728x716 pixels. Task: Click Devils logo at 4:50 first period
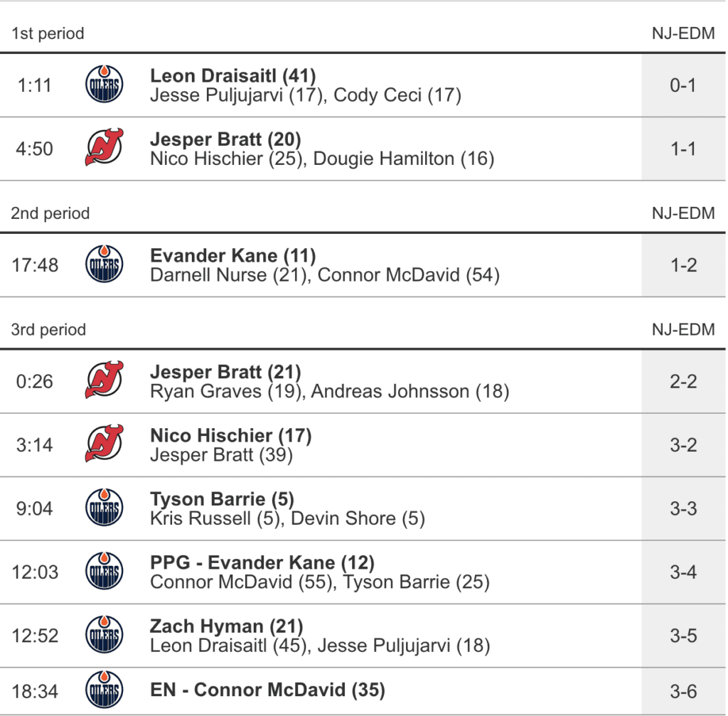[x=104, y=149]
